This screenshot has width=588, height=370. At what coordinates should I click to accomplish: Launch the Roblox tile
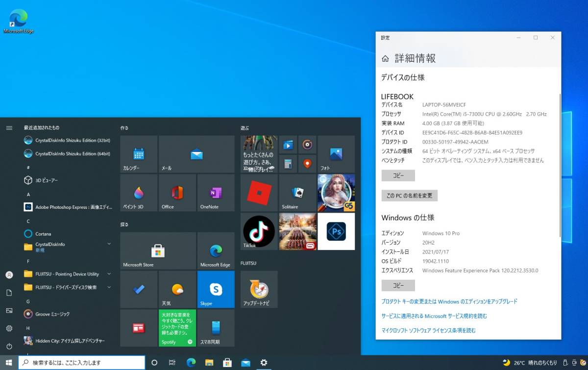click(259, 193)
